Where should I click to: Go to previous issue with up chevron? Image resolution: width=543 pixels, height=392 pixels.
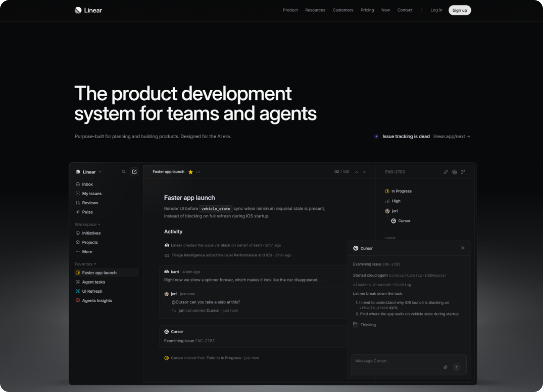tap(357, 172)
